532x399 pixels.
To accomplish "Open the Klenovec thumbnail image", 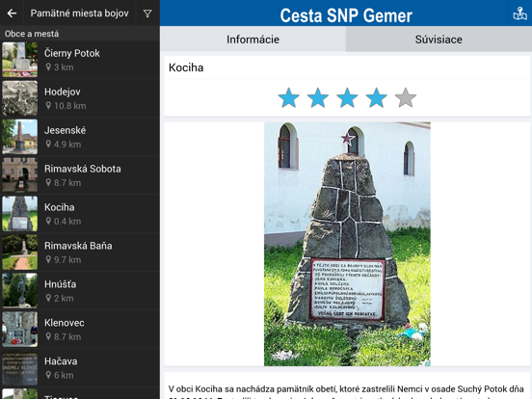I will (x=20, y=329).
